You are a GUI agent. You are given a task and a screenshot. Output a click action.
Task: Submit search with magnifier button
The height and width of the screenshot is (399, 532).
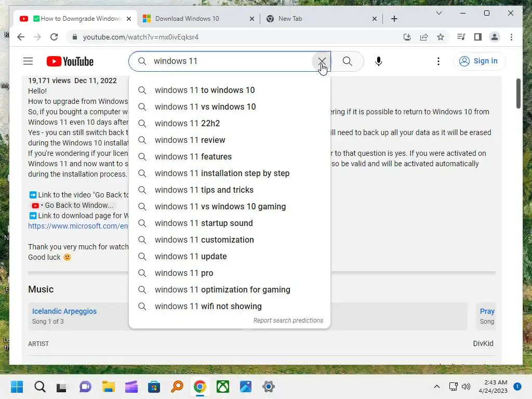pos(347,61)
